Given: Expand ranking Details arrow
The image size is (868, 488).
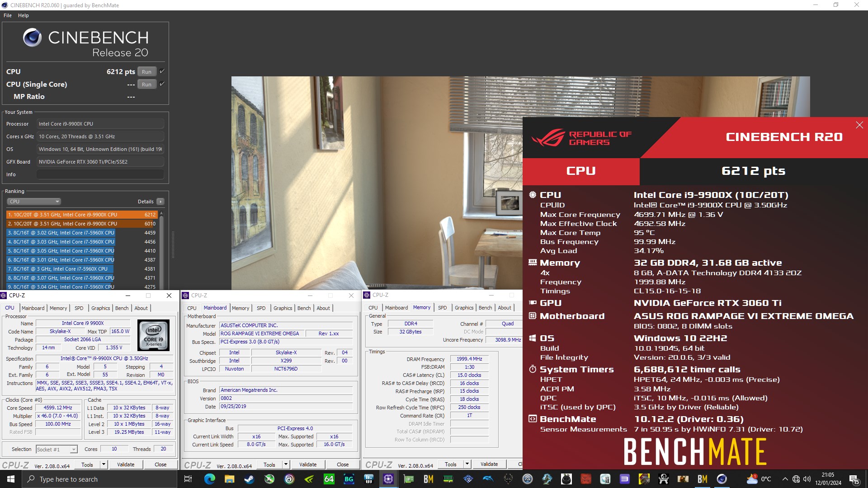Looking at the screenshot, I should [160, 202].
